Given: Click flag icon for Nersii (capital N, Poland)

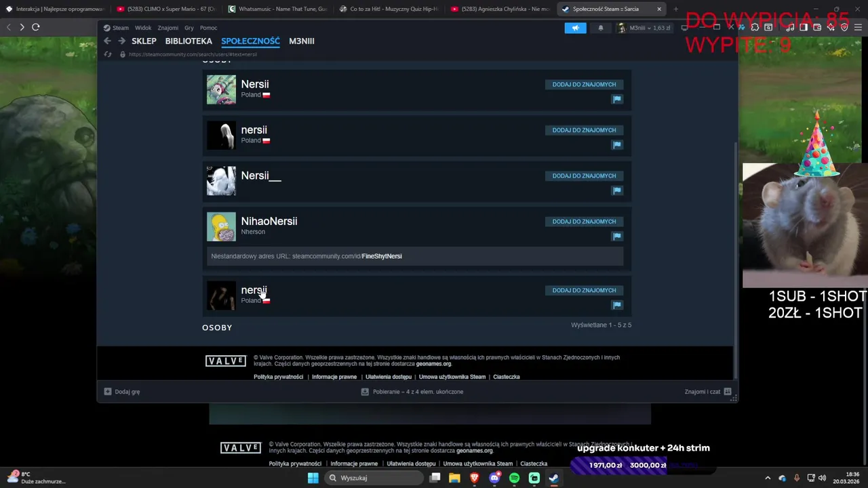Looking at the screenshot, I should coord(617,99).
